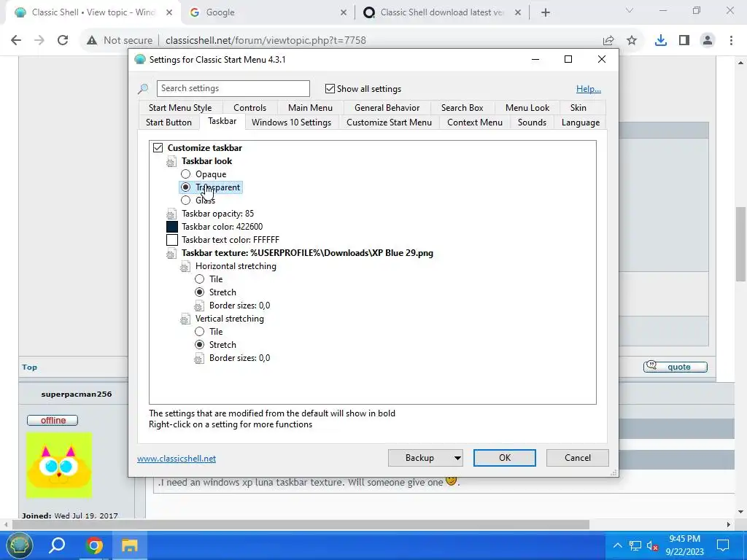747x560 pixels.
Task: Toggle Show all settings checkbox
Action: click(x=330, y=88)
